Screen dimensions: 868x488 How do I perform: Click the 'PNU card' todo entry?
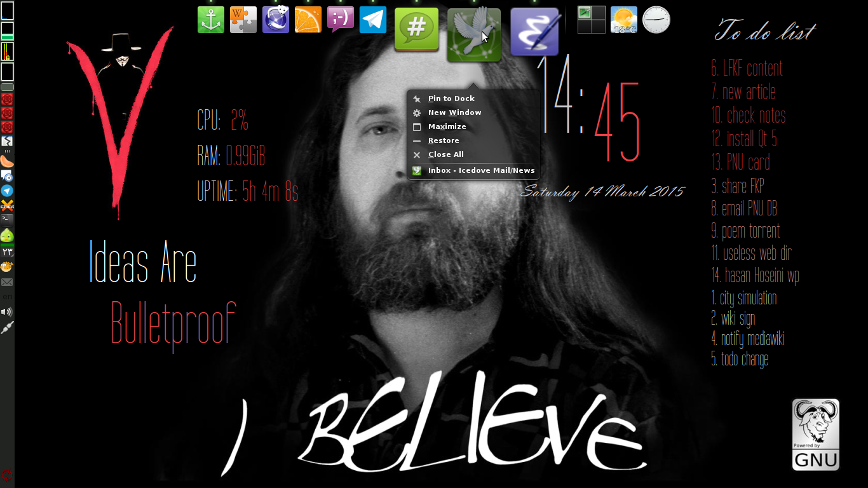[740, 163]
